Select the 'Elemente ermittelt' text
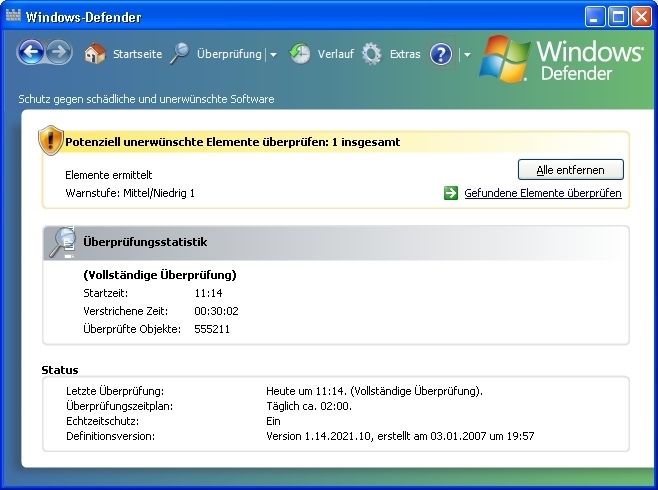The height and width of the screenshot is (490, 658). click(x=109, y=175)
